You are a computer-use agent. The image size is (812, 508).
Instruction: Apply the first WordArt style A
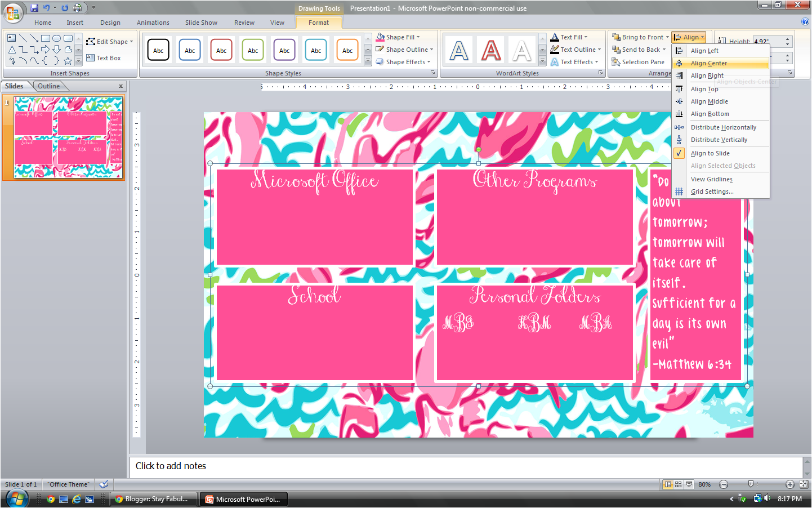click(x=459, y=51)
